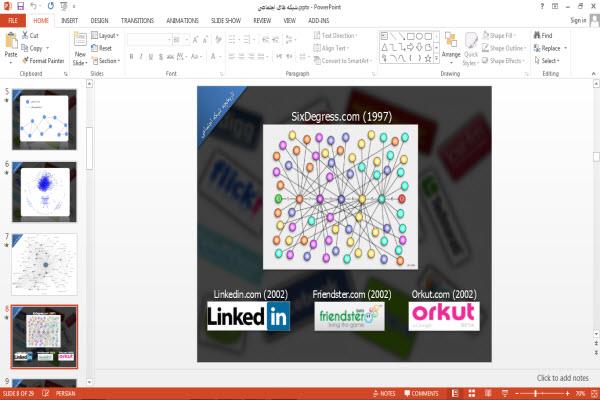The image size is (600, 400).
Task: Click spell check icon in status bar
Action: 45,393
